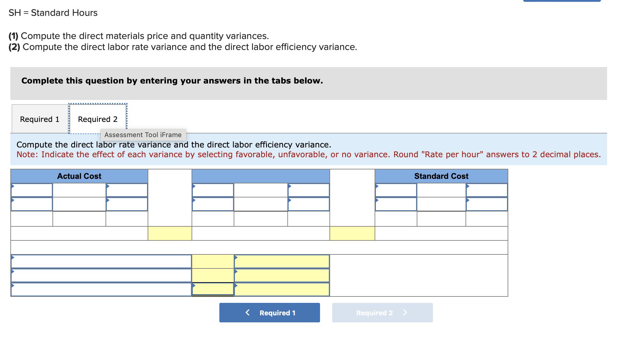
Task: Switch to the Required 2 tab
Action: 98,119
